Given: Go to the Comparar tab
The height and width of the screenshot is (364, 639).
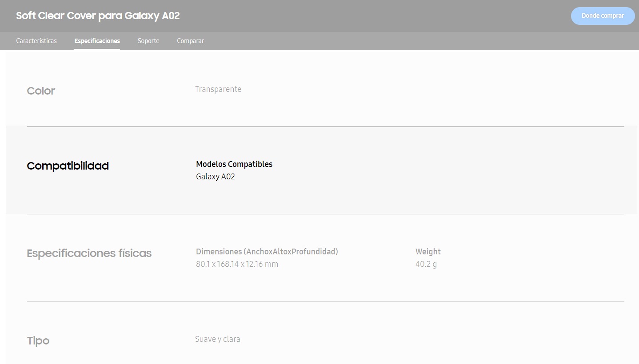Looking at the screenshot, I should (190, 41).
